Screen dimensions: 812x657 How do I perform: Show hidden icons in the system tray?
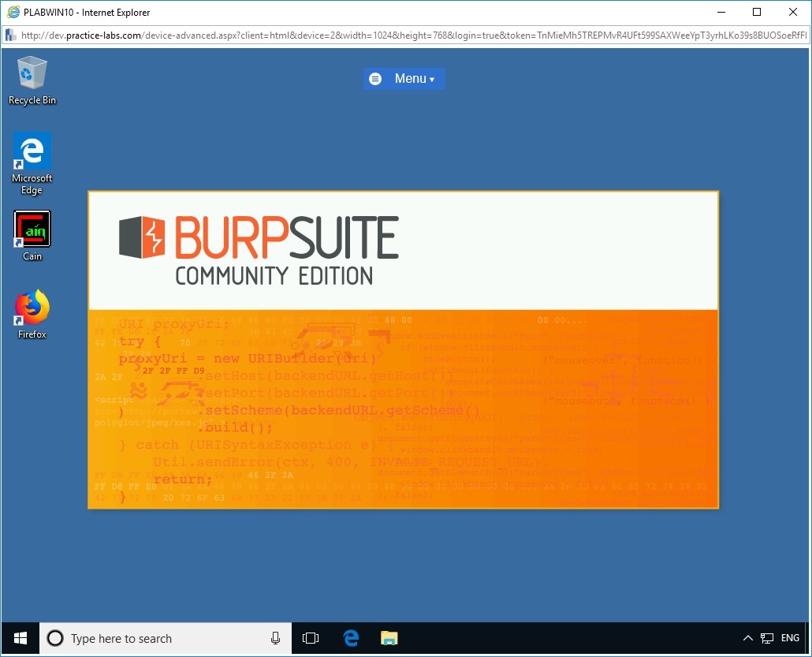coord(747,637)
